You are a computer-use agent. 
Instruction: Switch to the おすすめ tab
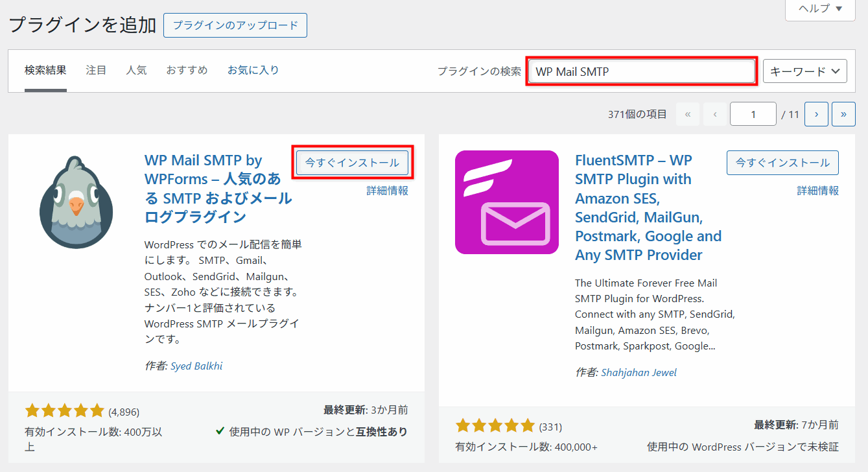(187, 70)
